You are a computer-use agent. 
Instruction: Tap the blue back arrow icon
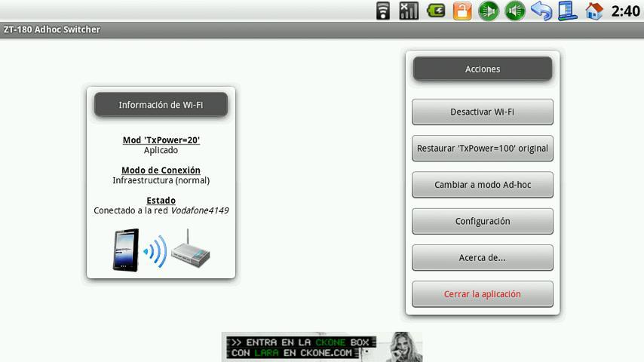click(541, 11)
